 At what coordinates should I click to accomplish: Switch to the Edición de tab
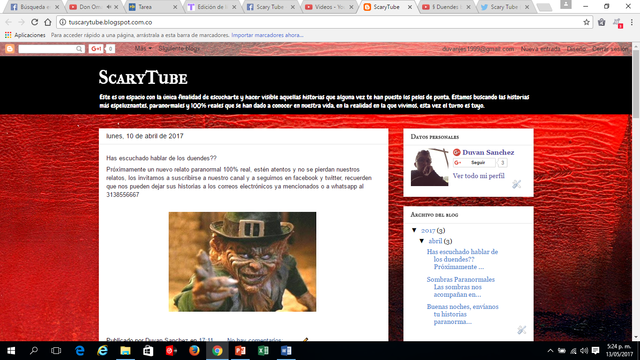pos(211,7)
